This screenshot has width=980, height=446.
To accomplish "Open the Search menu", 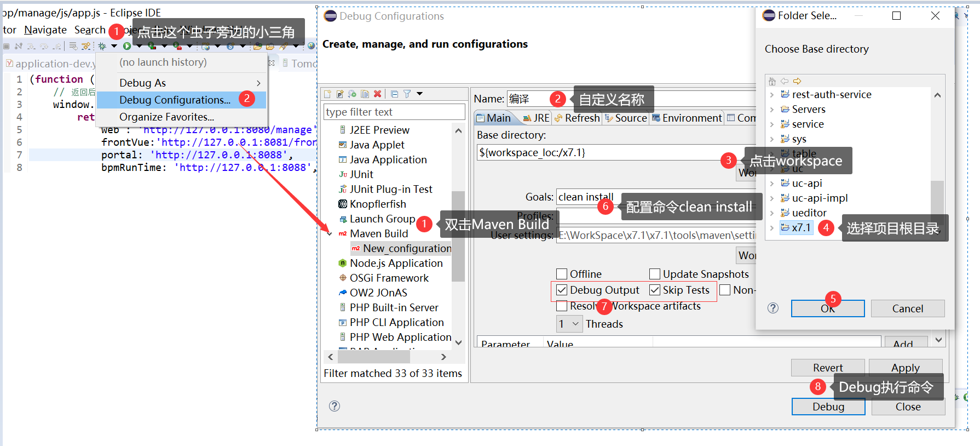I will point(90,30).
